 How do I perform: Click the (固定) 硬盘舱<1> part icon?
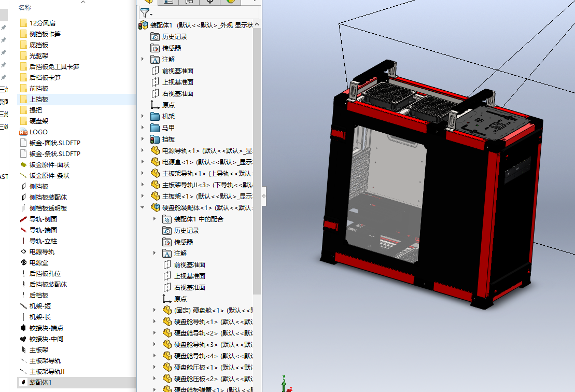(x=167, y=310)
